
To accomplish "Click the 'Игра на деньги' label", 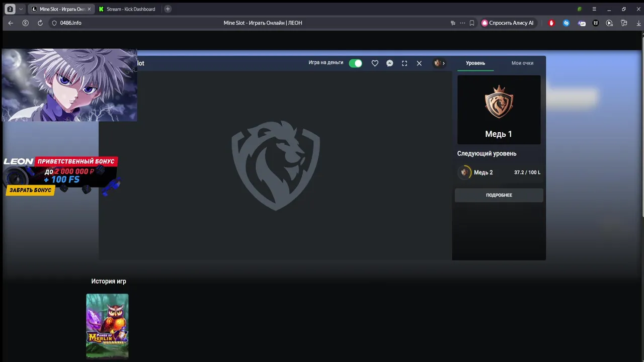I will 326,63.
